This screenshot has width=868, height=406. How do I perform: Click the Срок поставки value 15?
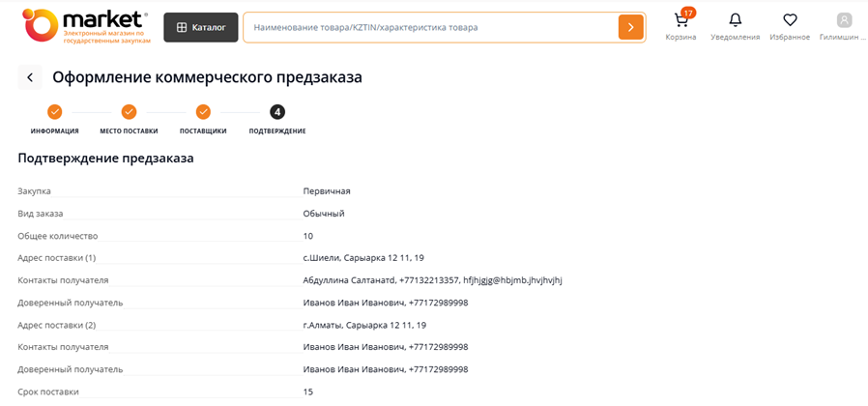click(x=308, y=391)
